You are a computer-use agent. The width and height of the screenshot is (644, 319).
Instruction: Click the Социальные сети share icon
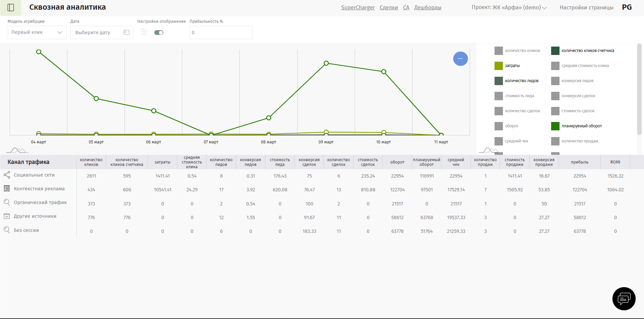point(7,175)
